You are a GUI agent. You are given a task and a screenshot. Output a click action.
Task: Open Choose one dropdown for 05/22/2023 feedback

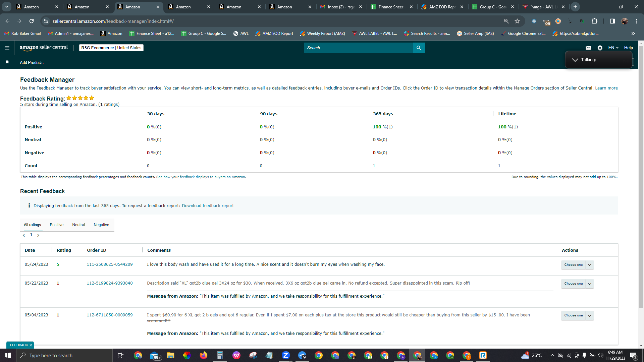577,284
